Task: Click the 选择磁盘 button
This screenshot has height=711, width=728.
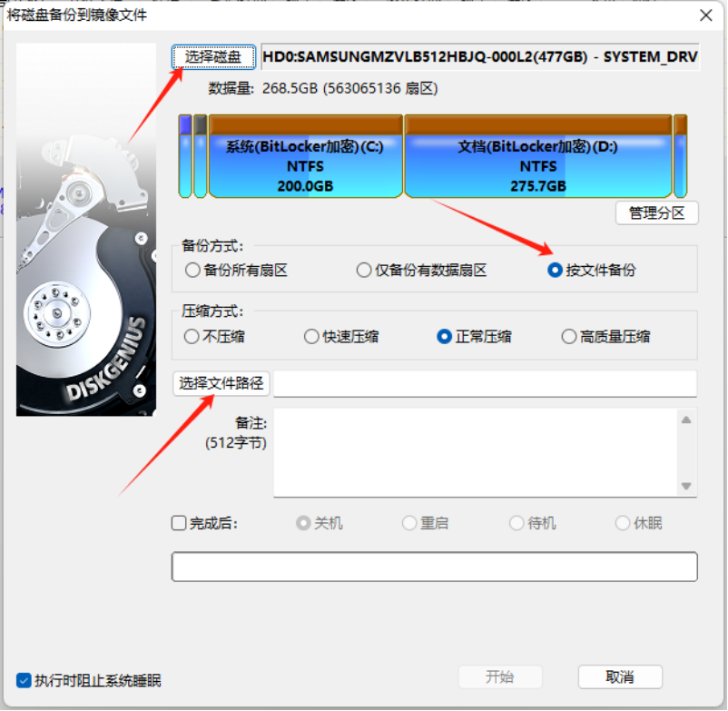Action: click(x=213, y=57)
